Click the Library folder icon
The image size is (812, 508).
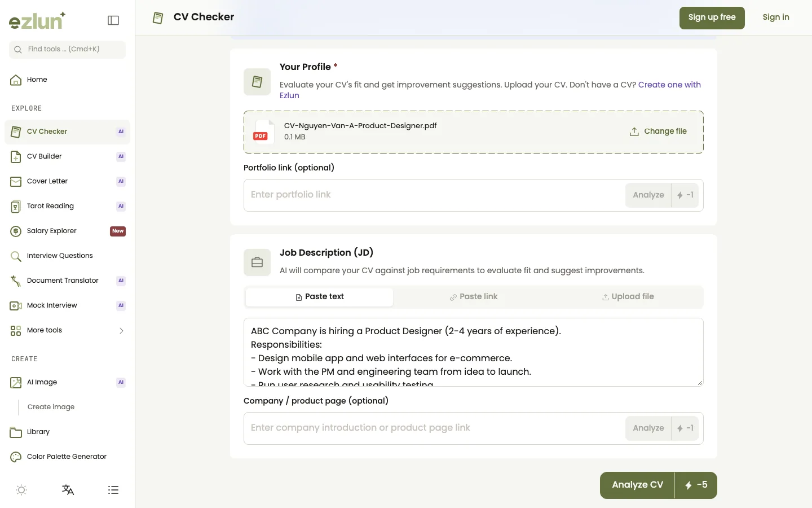[x=16, y=432]
